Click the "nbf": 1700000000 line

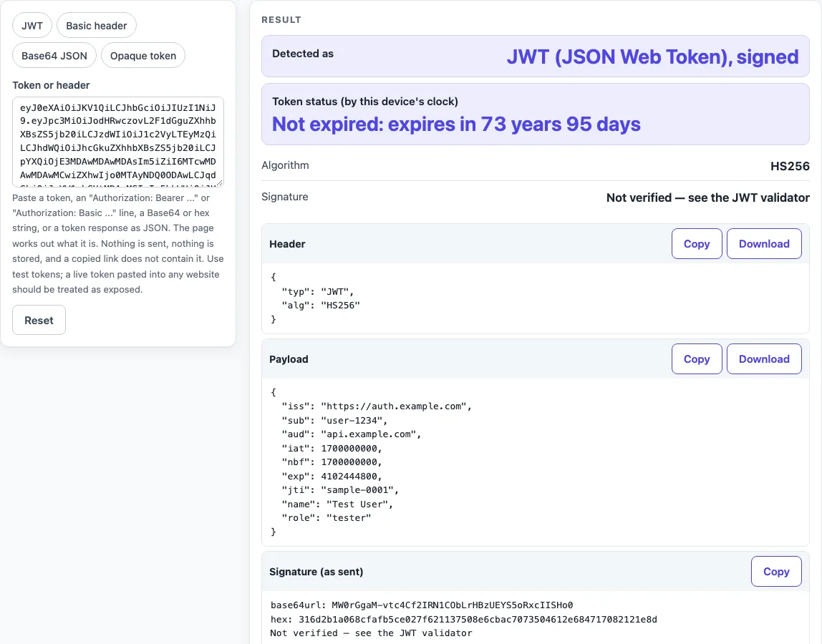[332, 462]
